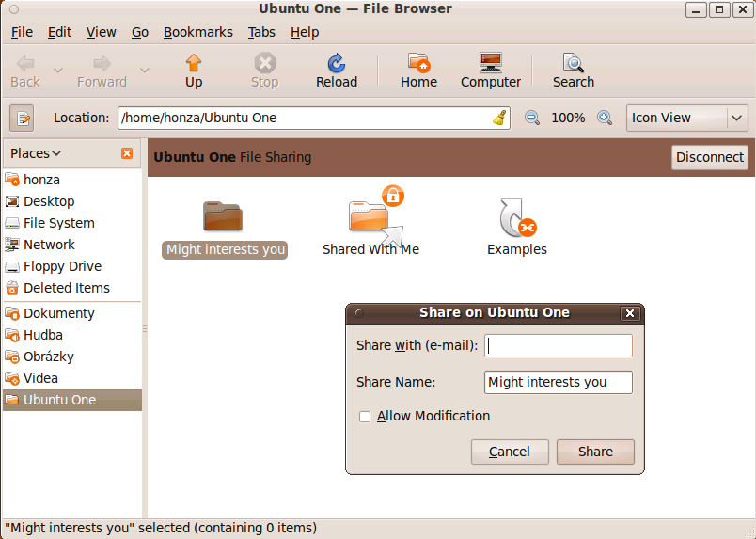Launch Search with magnifier icon

coord(574,71)
